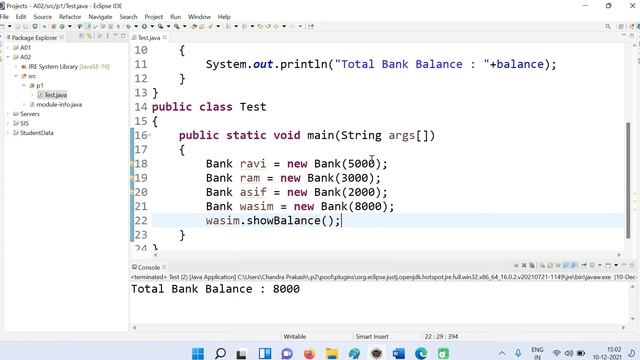Open Firefox from the taskbar

(309, 353)
